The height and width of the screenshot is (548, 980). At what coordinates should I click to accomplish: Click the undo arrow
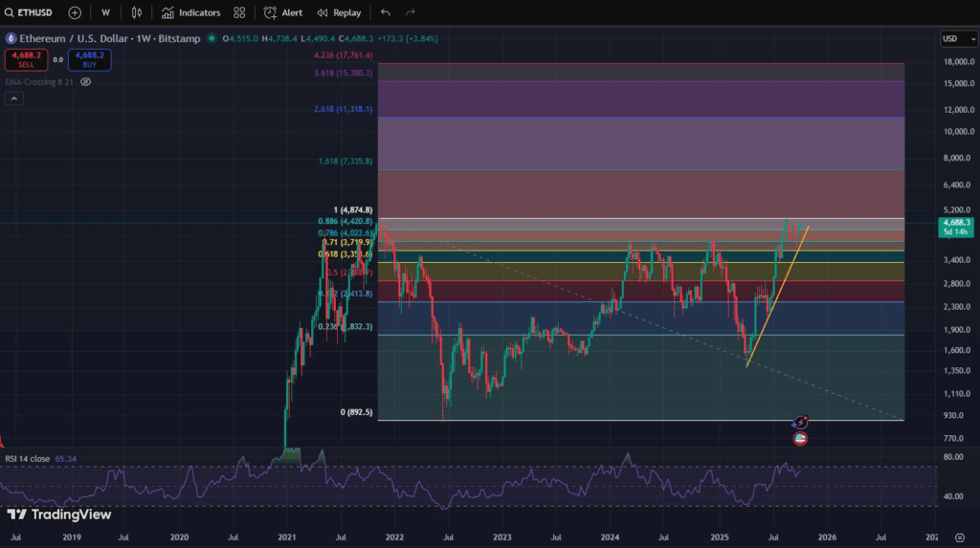(386, 12)
